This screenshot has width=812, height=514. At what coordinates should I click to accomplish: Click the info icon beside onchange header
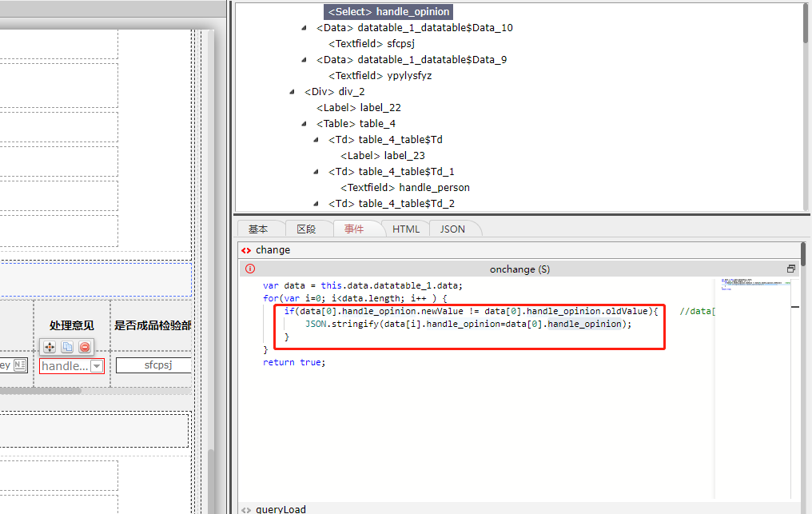point(250,269)
